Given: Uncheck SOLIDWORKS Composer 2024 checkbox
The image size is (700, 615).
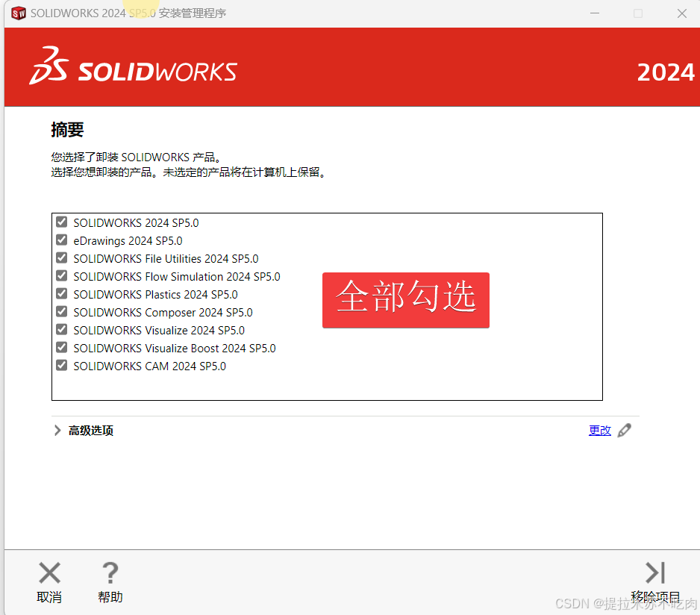Looking at the screenshot, I should coord(62,311).
